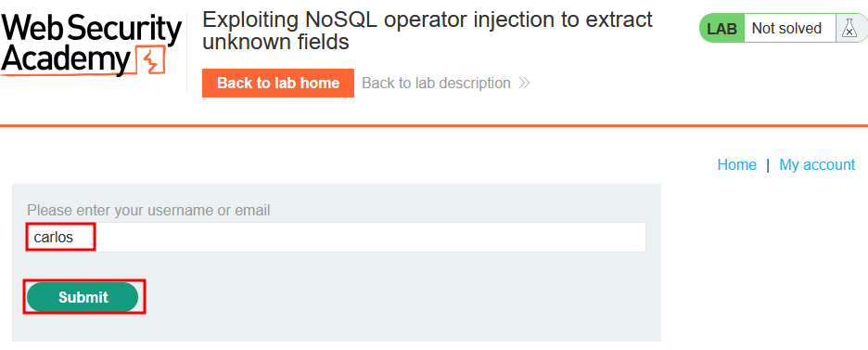868x350 pixels.
Task: Select the Not solved status label
Action: 786,28
